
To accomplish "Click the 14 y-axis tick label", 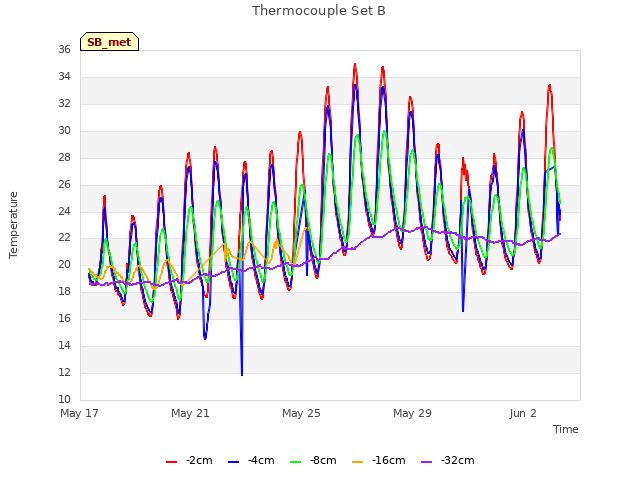I will (x=64, y=345).
